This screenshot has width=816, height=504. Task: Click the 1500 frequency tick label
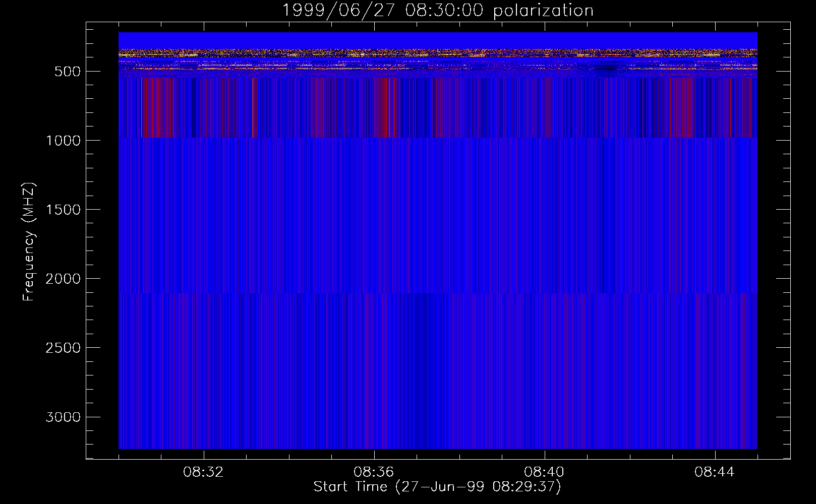click(x=63, y=210)
